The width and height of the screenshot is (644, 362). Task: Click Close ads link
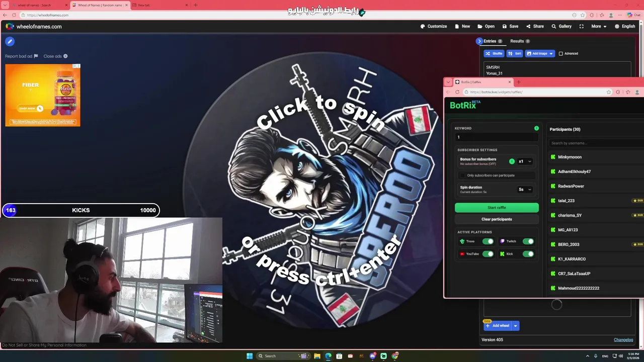tap(55, 56)
